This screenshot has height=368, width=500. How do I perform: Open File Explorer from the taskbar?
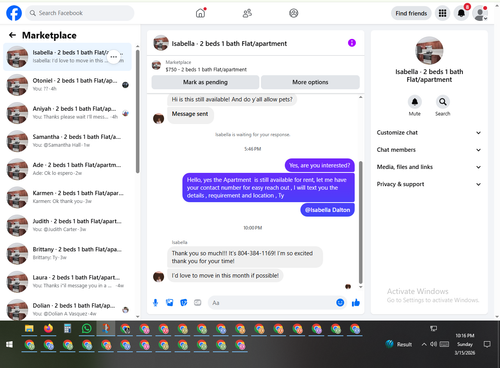[29, 329]
